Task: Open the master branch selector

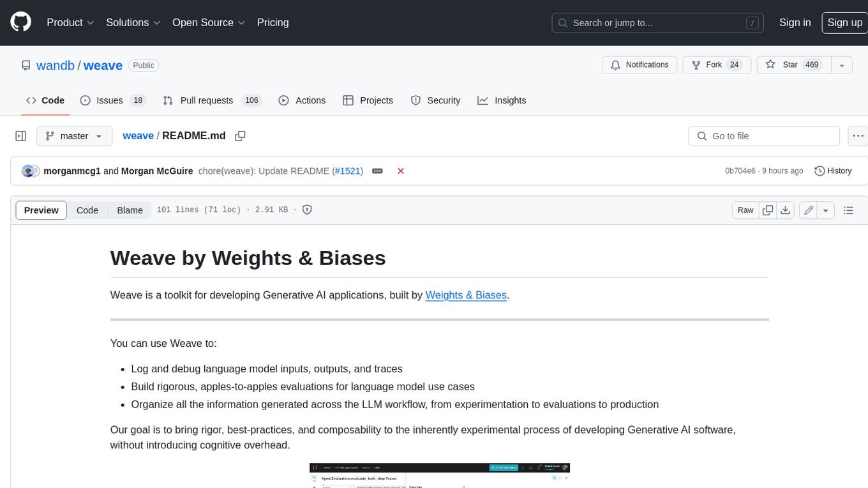Action: (x=74, y=136)
